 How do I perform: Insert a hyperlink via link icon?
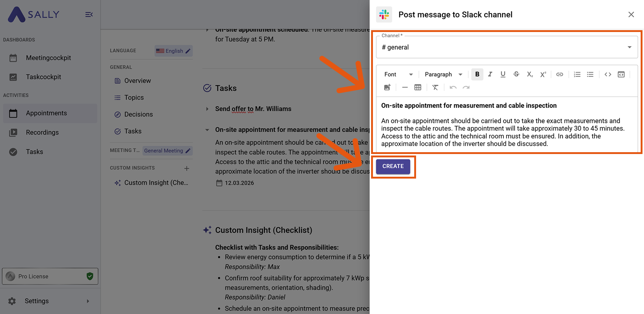pyautogui.click(x=559, y=74)
